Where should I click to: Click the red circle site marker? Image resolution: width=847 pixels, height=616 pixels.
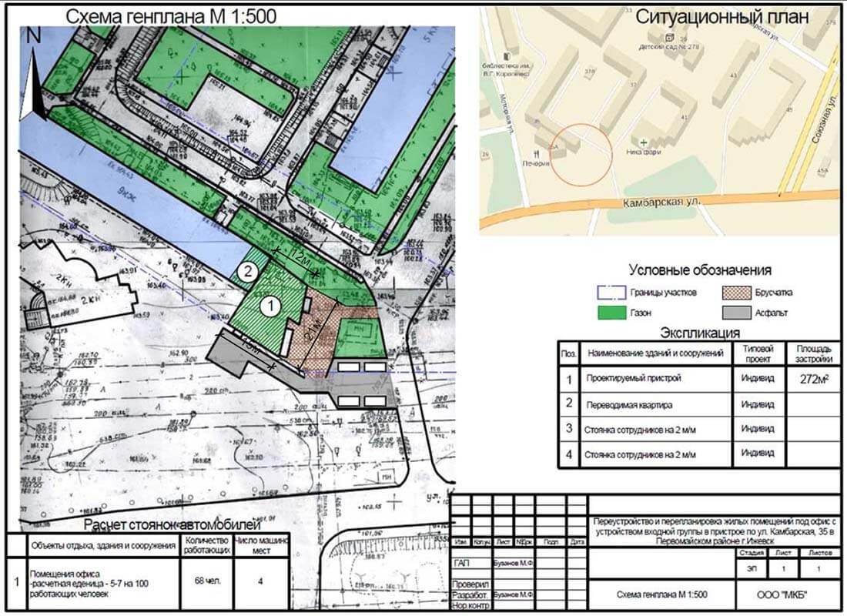pos(581,154)
